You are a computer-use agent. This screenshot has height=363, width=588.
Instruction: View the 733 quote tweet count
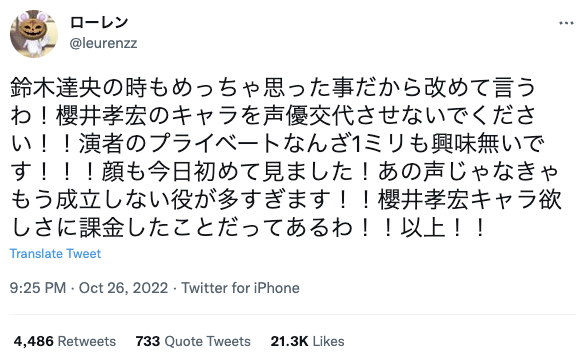(x=148, y=341)
